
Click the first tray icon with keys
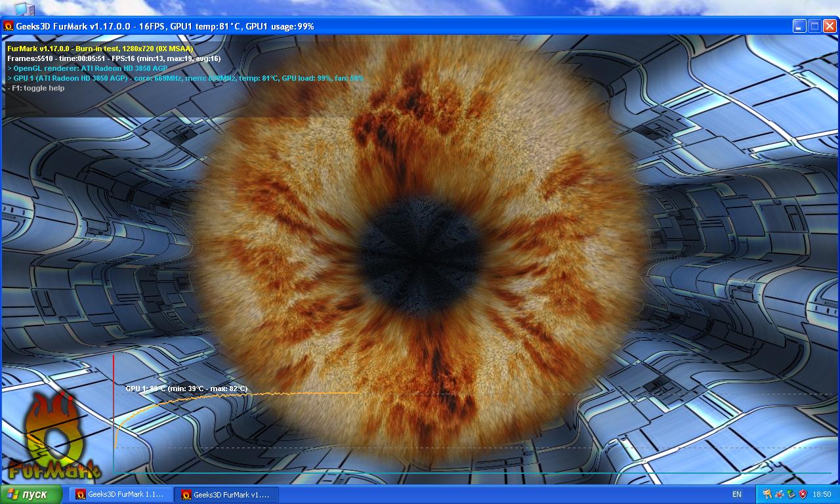click(767, 494)
